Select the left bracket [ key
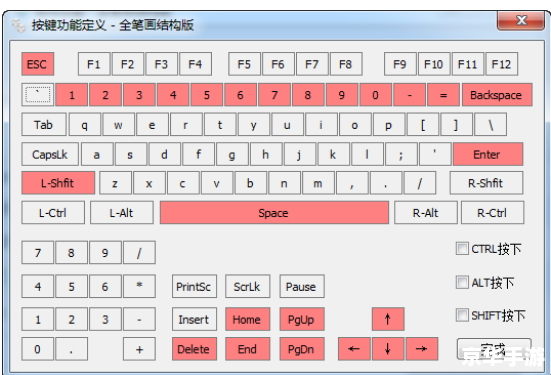This screenshot has height=375, width=551. [x=423, y=124]
